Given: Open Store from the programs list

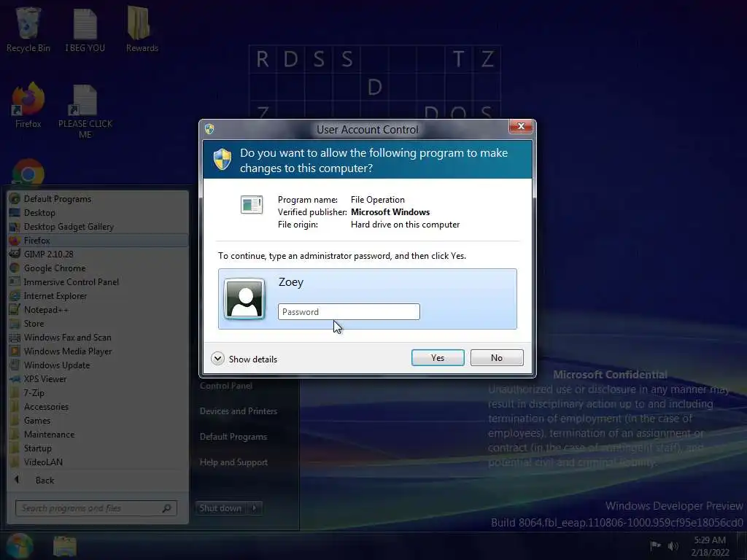Looking at the screenshot, I should point(98,323).
